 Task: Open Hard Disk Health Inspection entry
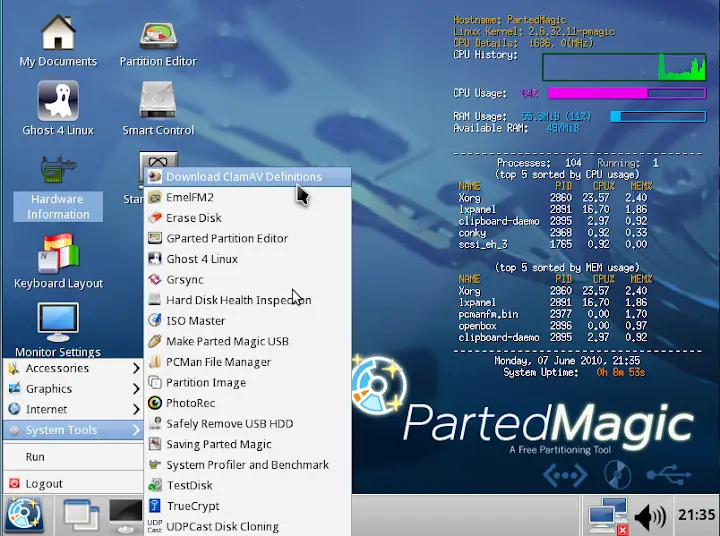coord(248,300)
